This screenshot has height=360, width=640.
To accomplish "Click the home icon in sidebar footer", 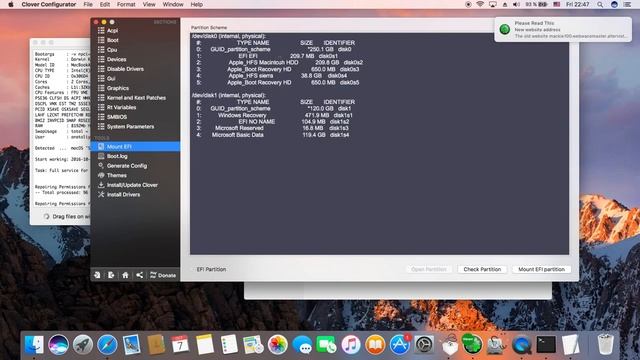I will pyautogui.click(x=125, y=275).
